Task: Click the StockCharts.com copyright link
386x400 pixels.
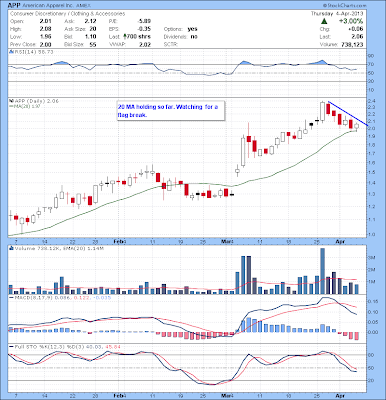Action: (x=345, y=6)
